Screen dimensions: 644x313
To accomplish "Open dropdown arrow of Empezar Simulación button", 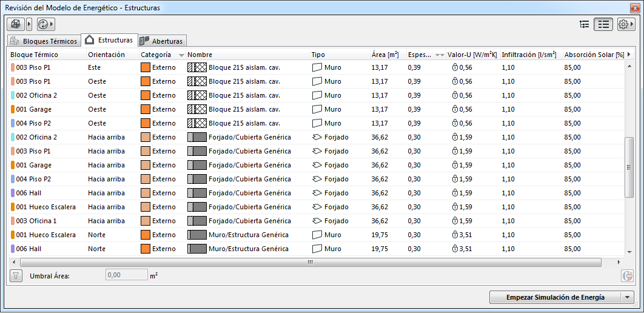I will (628, 297).
